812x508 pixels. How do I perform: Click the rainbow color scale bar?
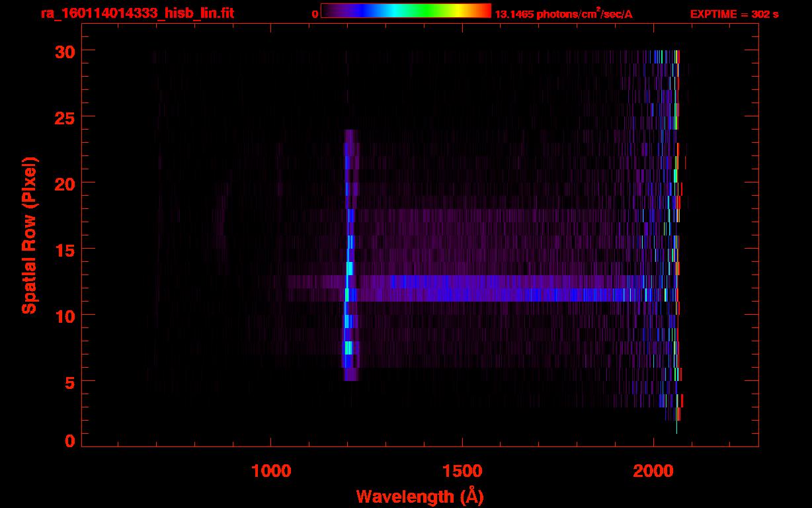tap(406, 11)
